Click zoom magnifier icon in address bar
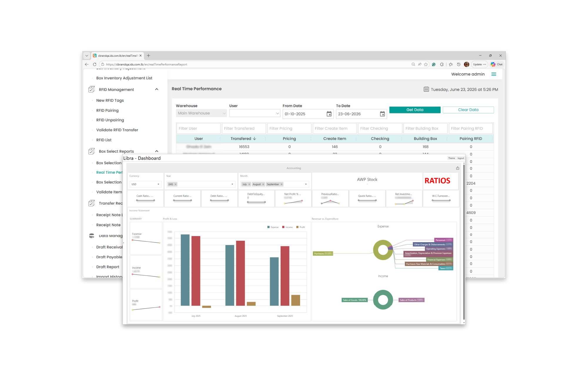Screen dimensions: 588x376 (x=413, y=64)
